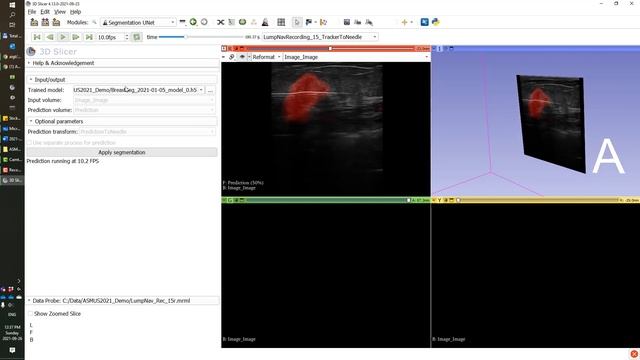Select the mouse pointer interaction mode
This screenshot has height=360, width=640.
(x=297, y=22)
